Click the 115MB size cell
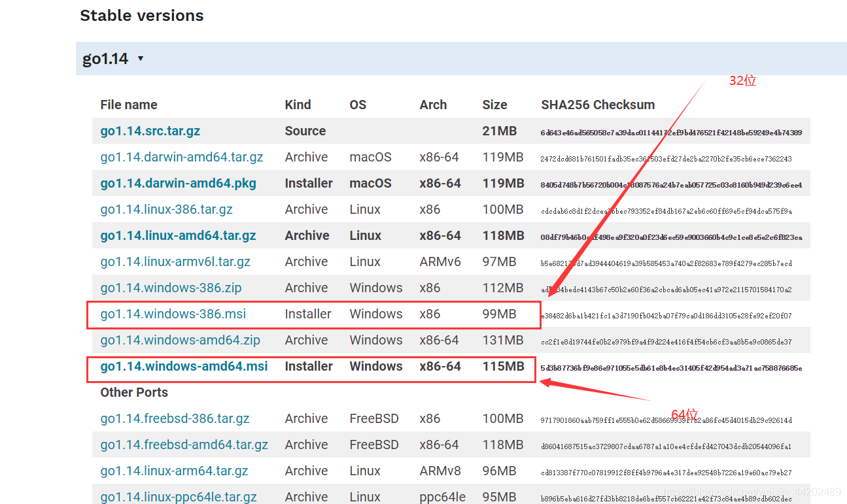The width and height of the screenshot is (847, 504). (504, 366)
